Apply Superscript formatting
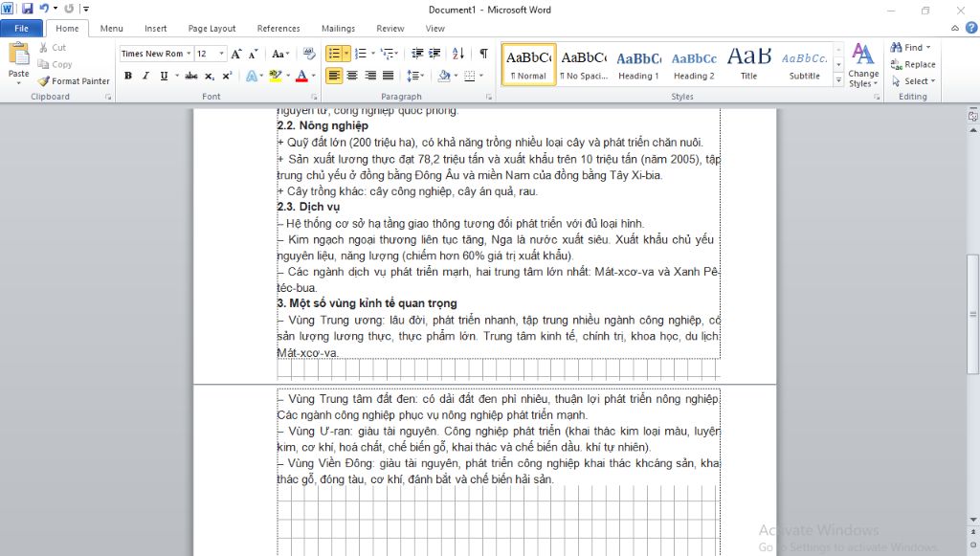Viewport: 980px width, 556px height. point(227,76)
